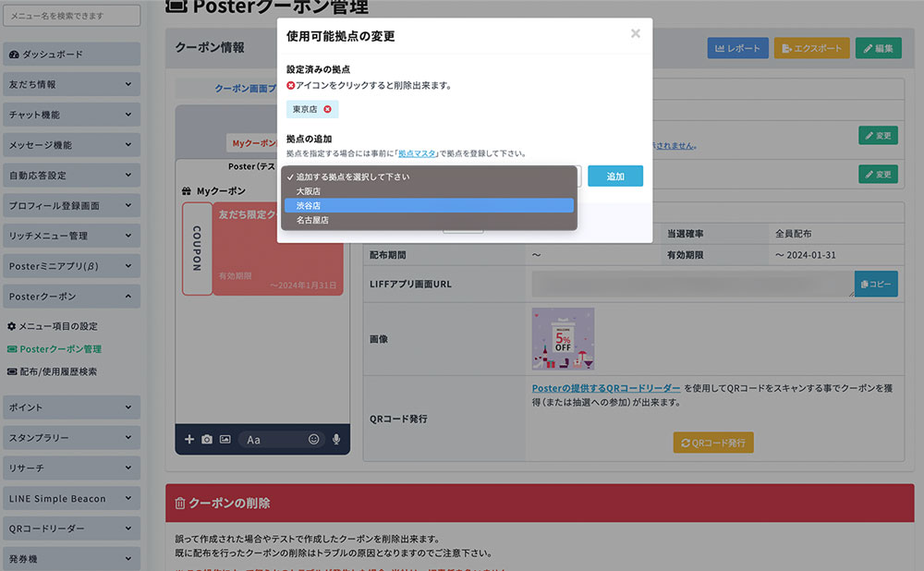Click the ticket icon beside 配布/使用履歴検索
The height and width of the screenshot is (571, 924).
click(12, 371)
